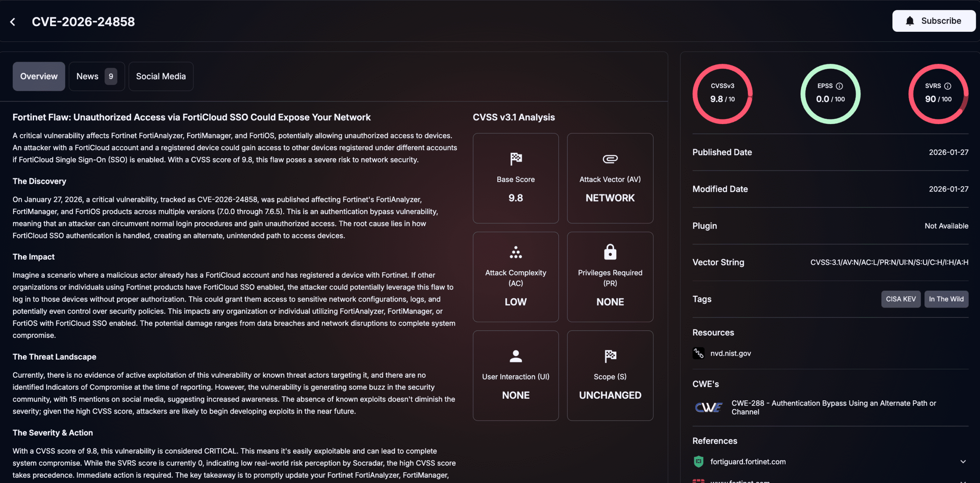This screenshot has height=483, width=980.
Task: Click the Base Score flag icon
Action: [x=516, y=159]
